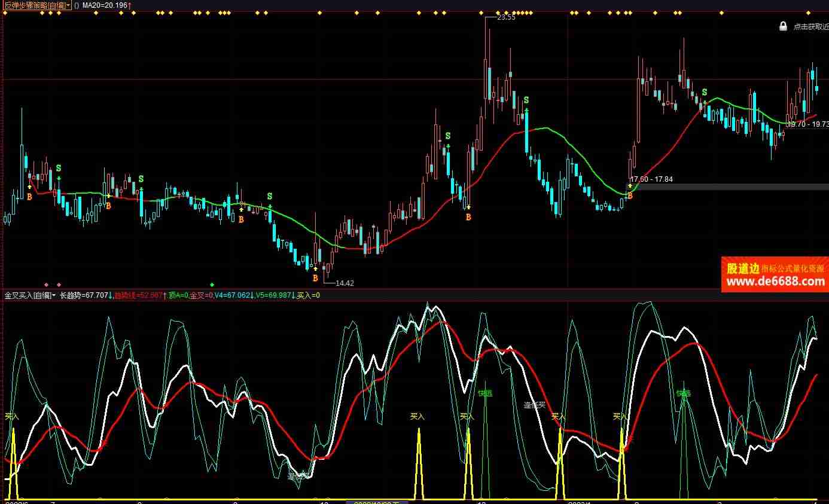Click the padlock icon at top right
This screenshot has width=829, height=504.
[783, 26]
